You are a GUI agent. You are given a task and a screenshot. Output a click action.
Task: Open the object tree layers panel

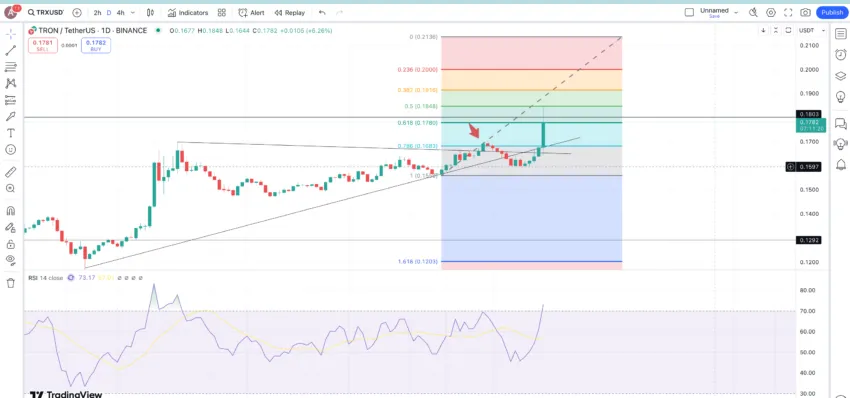840,76
